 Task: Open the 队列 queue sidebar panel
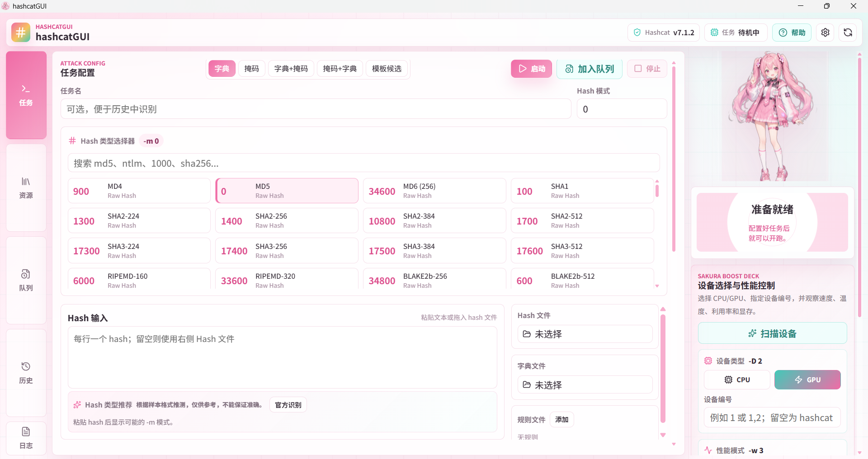(26, 281)
